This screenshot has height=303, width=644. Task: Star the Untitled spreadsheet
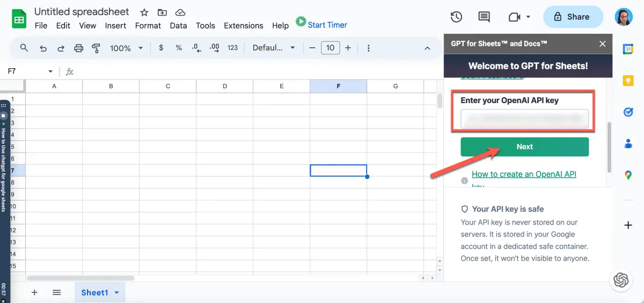point(144,12)
